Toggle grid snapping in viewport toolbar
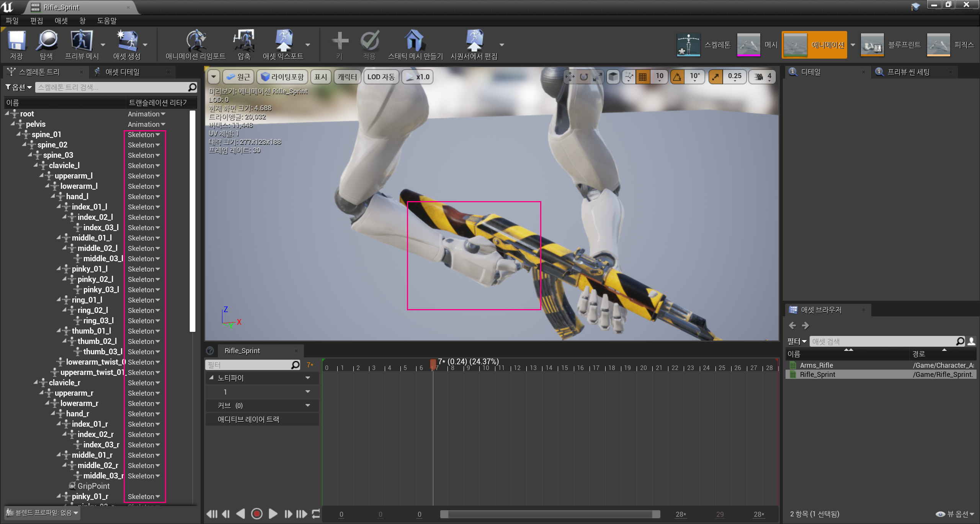The height and width of the screenshot is (524, 980). [643, 77]
